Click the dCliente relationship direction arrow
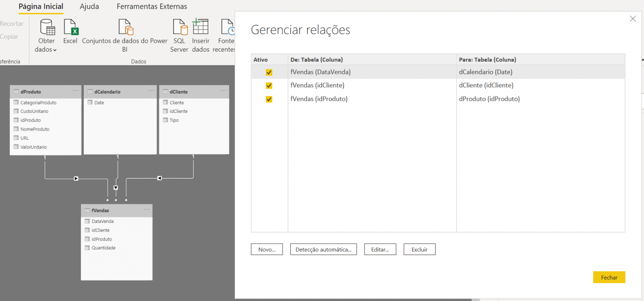The width and height of the screenshot is (644, 301). tap(159, 178)
